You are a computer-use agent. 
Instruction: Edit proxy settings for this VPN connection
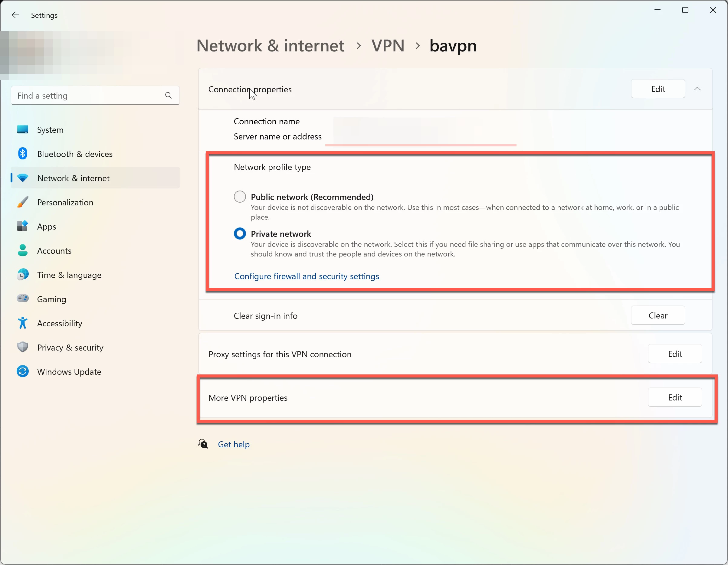[x=675, y=354]
